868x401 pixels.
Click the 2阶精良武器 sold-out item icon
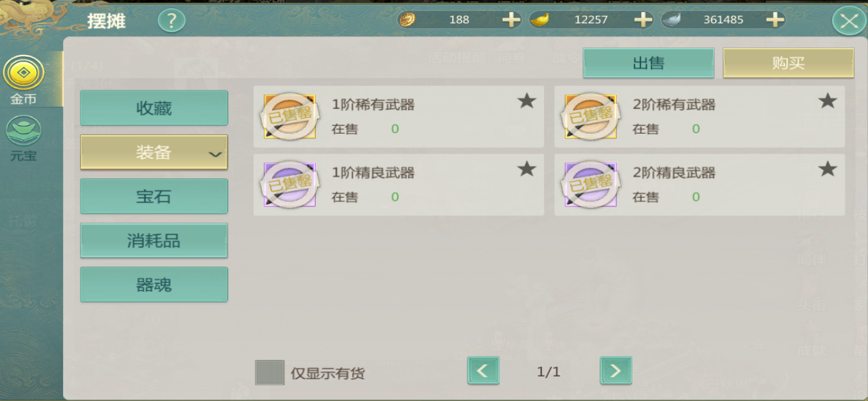[591, 184]
